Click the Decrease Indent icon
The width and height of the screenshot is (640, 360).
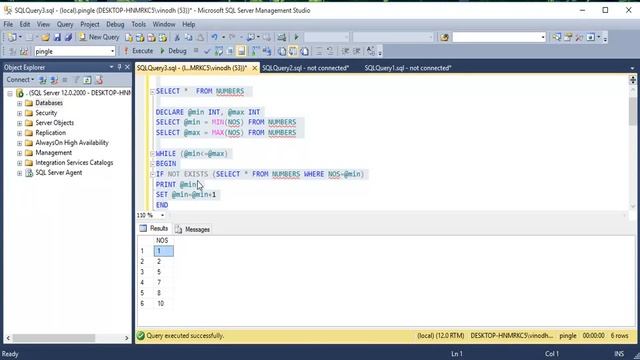(345, 51)
